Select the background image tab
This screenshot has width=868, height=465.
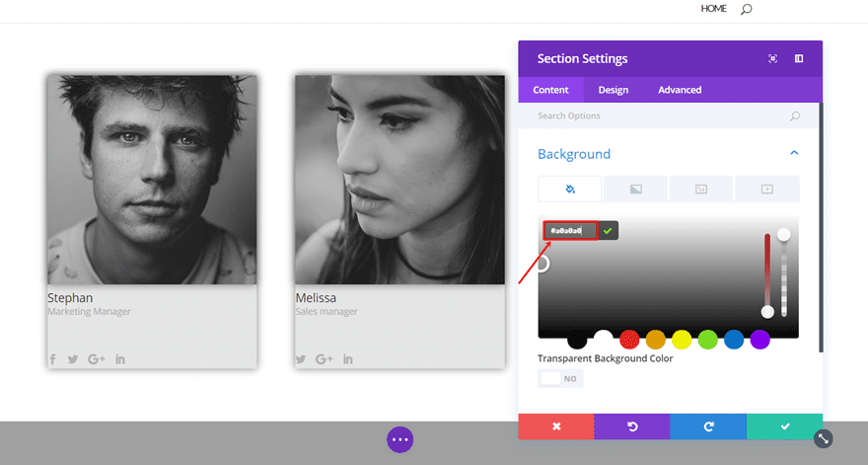(701, 189)
